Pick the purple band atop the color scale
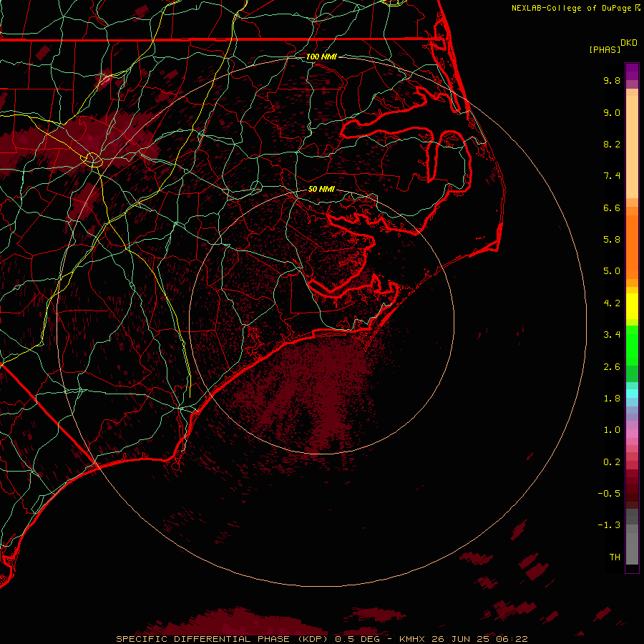Viewport: 644px width, 644px height. pyautogui.click(x=632, y=72)
